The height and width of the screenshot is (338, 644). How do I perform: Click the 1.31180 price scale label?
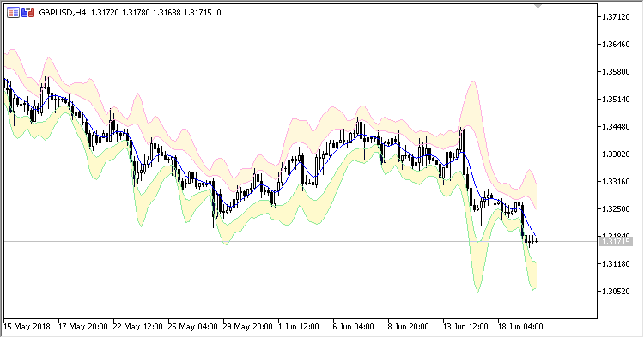pos(616,263)
